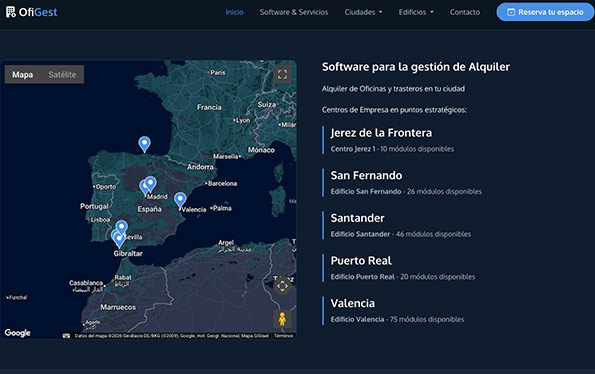
Task: Click the Barcelona label on map
Action: pyautogui.click(x=222, y=184)
